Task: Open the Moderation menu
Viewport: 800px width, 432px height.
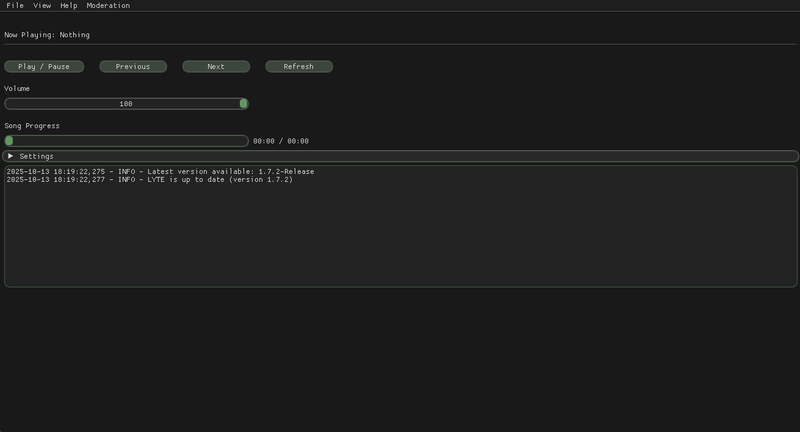Action: point(108,6)
